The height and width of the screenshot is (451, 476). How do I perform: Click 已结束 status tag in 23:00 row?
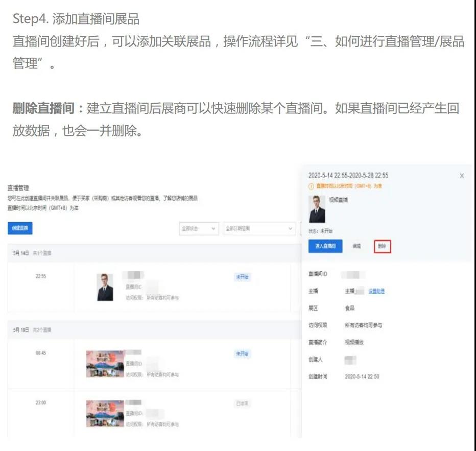tap(242, 403)
